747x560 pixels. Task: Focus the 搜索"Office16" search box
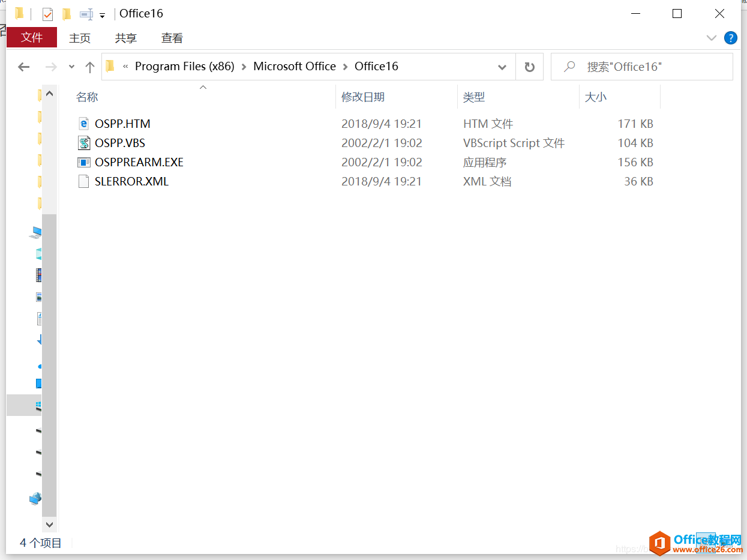pos(642,67)
